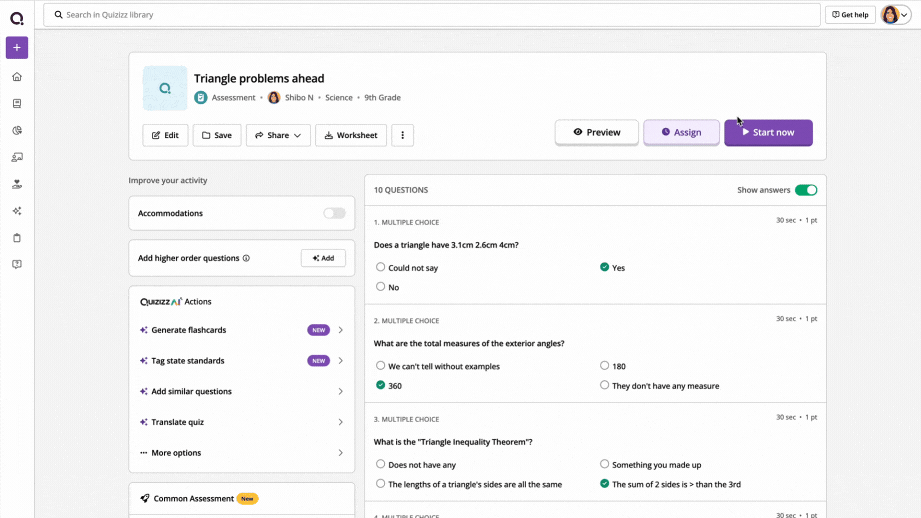
Task: Expand Translate quiz chevron arrow
Action: tap(340, 422)
